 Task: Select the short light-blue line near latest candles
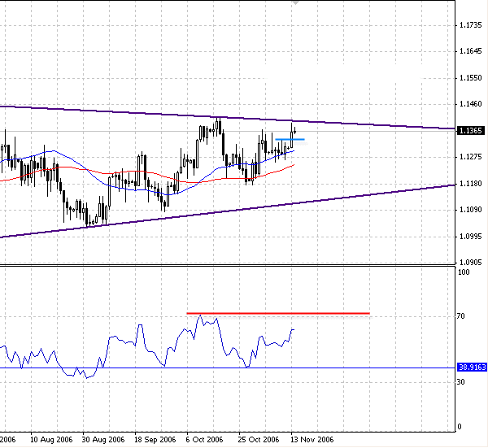point(290,139)
